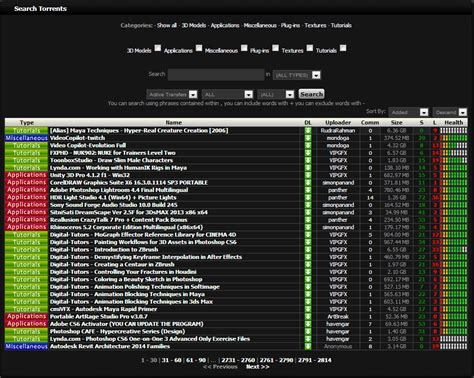
Task: Open Digital-Tutors Animation Polishing Techniques in Softimage
Action: pyautogui.click(x=135, y=287)
